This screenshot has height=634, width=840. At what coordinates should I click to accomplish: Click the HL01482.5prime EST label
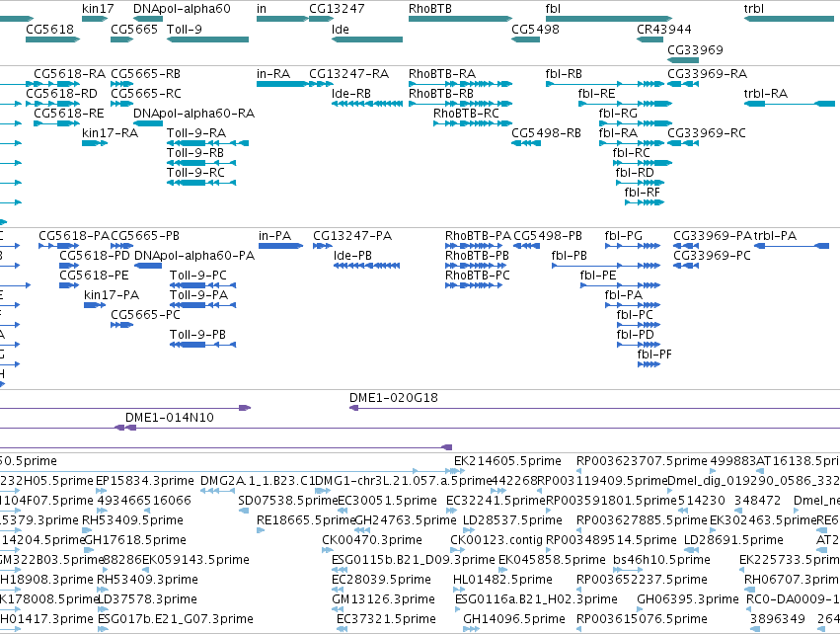pos(502,580)
